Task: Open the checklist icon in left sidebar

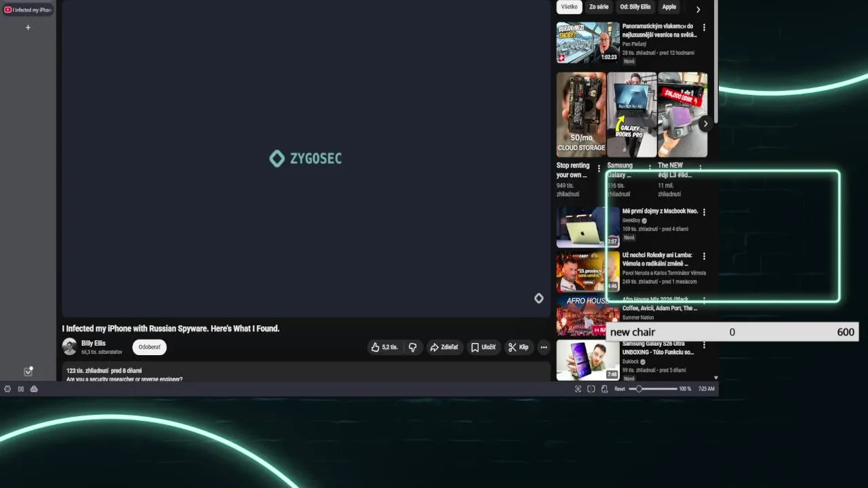Action: pyautogui.click(x=28, y=371)
